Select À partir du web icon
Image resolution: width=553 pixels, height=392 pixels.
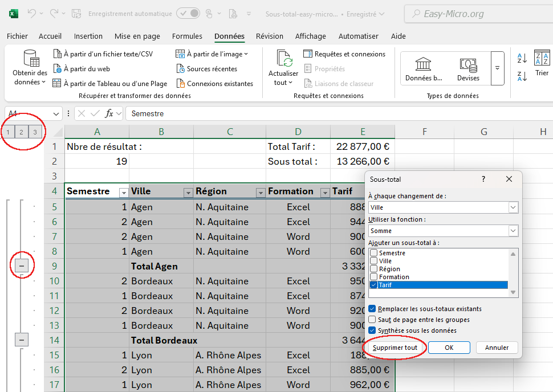point(57,69)
